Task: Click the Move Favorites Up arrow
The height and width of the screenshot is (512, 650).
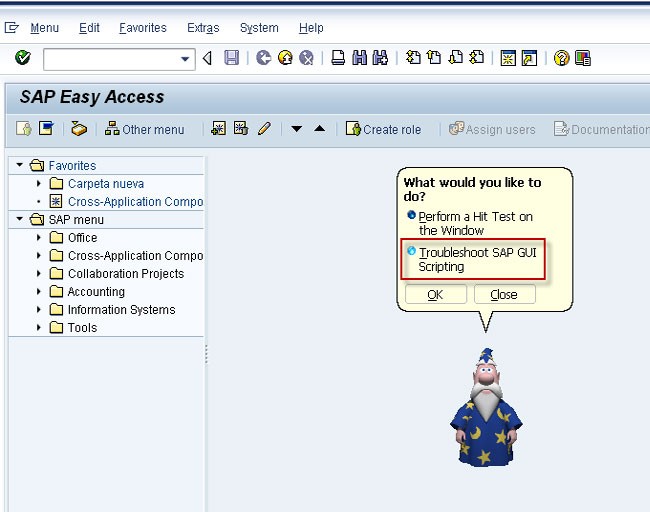Action: click(x=320, y=129)
